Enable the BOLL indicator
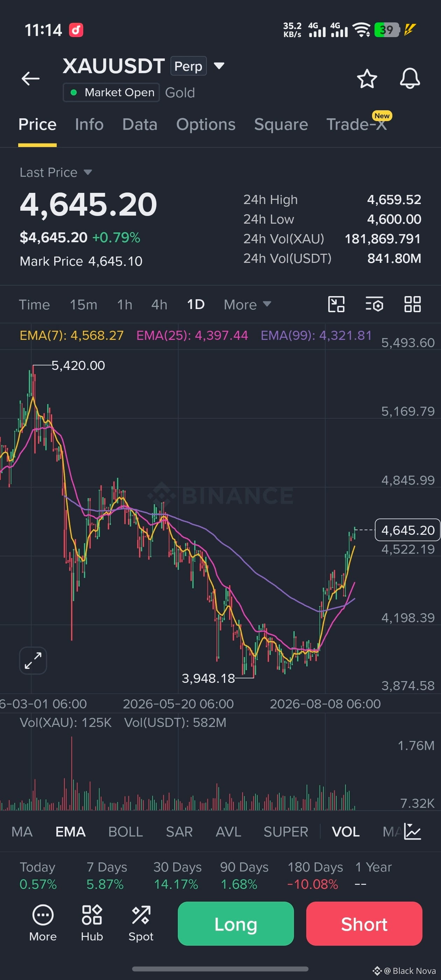This screenshot has width=441, height=980. 126,831
